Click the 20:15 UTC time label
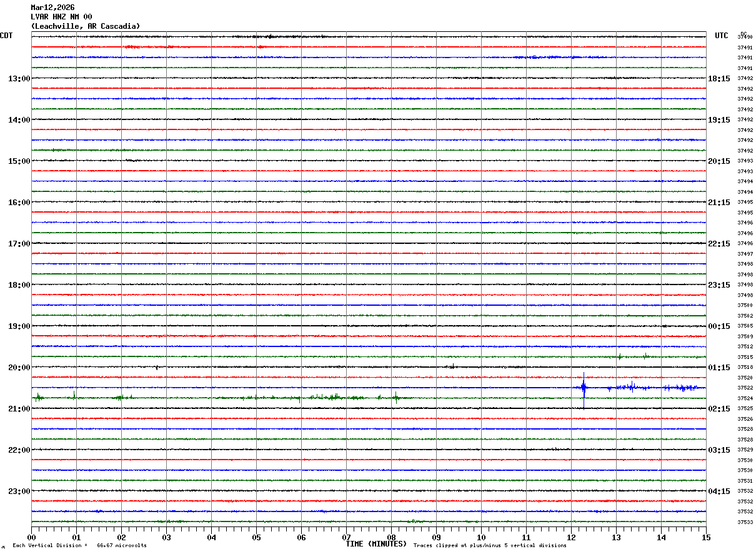 pyautogui.click(x=719, y=161)
